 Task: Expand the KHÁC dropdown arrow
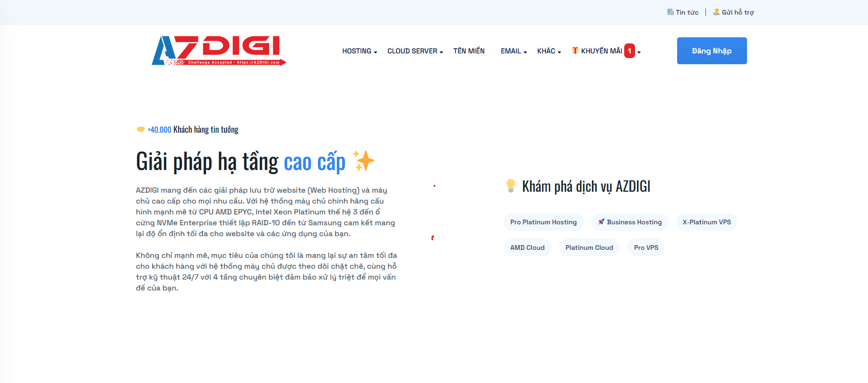pos(559,52)
